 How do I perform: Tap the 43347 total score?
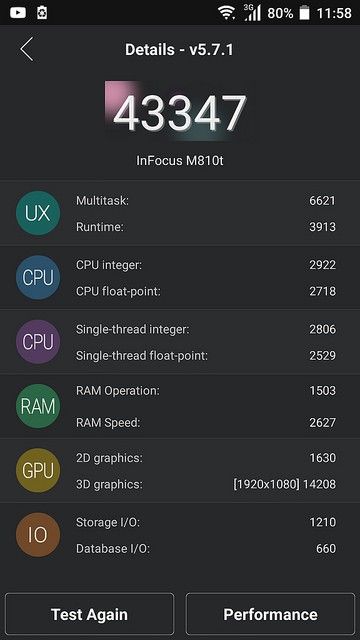click(x=180, y=113)
